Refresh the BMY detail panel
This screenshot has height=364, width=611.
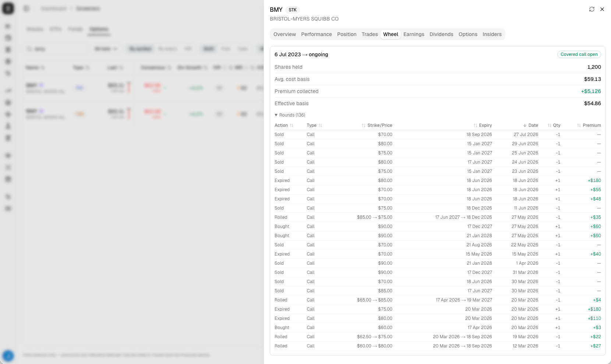pos(592,9)
